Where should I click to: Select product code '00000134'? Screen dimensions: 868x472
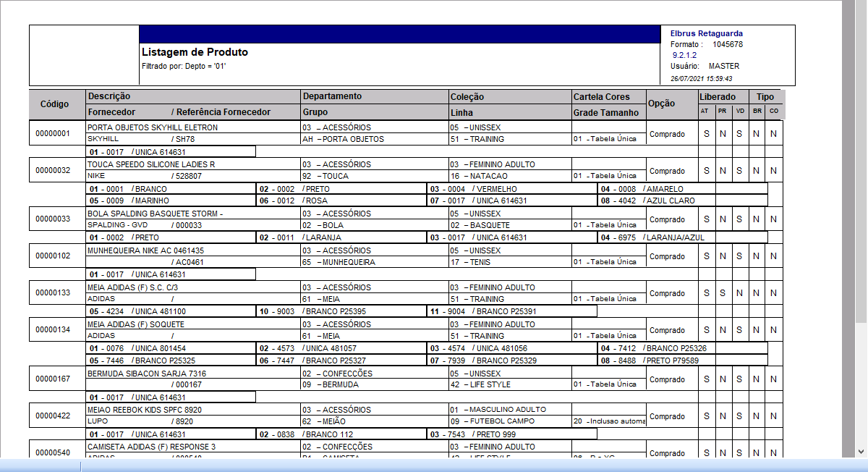[53, 330]
